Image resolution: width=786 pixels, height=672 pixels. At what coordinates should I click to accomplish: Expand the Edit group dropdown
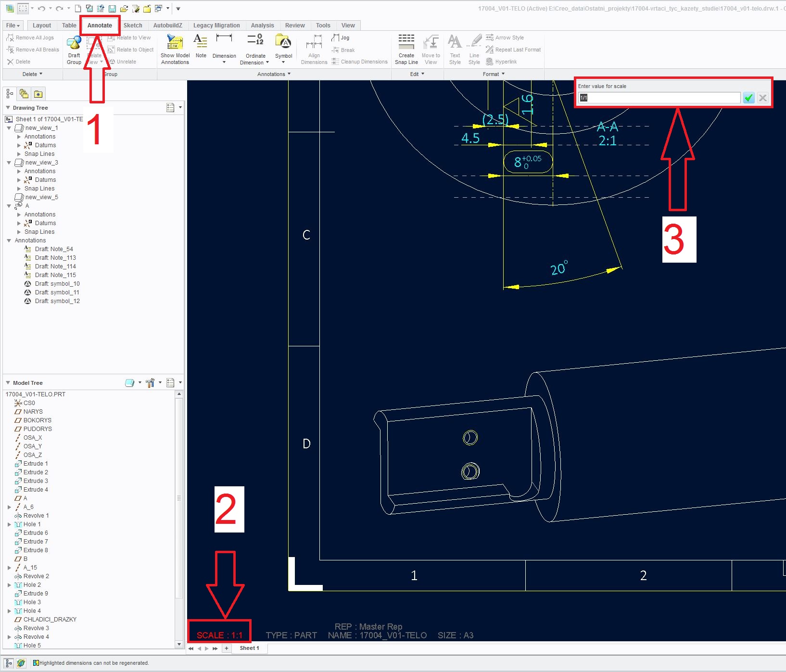417,74
